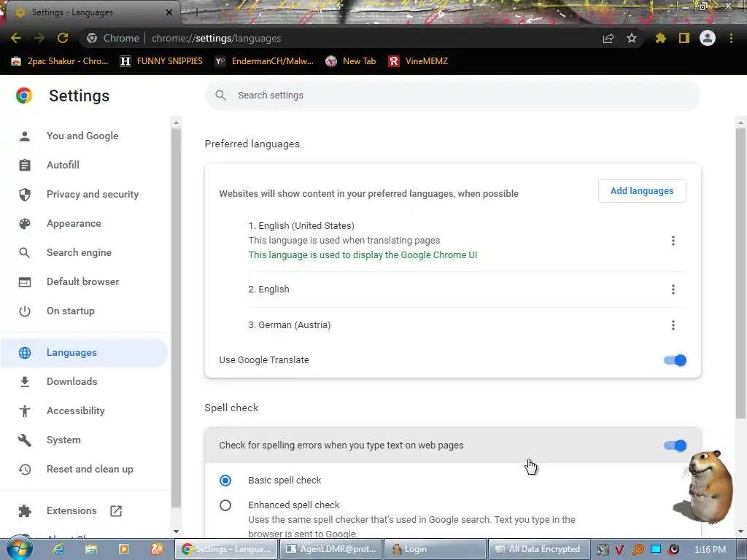This screenshot has width=747, height=560.
Task: Open the EndermanCH/Malw... bookmark
Action: (264, 61)
